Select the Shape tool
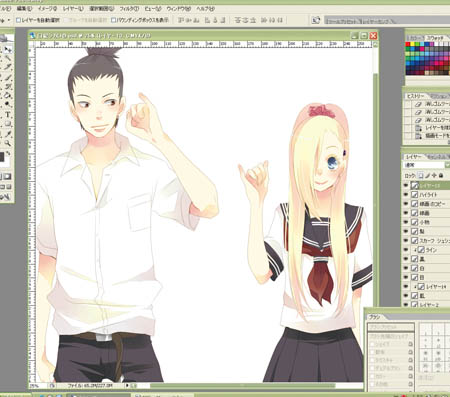The width and height of the screenshot is (450, 397). [8, 123]
